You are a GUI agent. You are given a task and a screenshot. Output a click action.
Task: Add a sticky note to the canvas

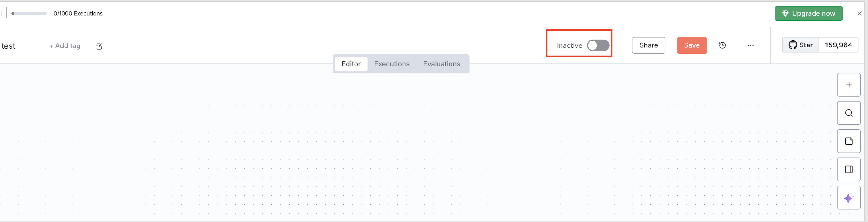click(849, 142)
